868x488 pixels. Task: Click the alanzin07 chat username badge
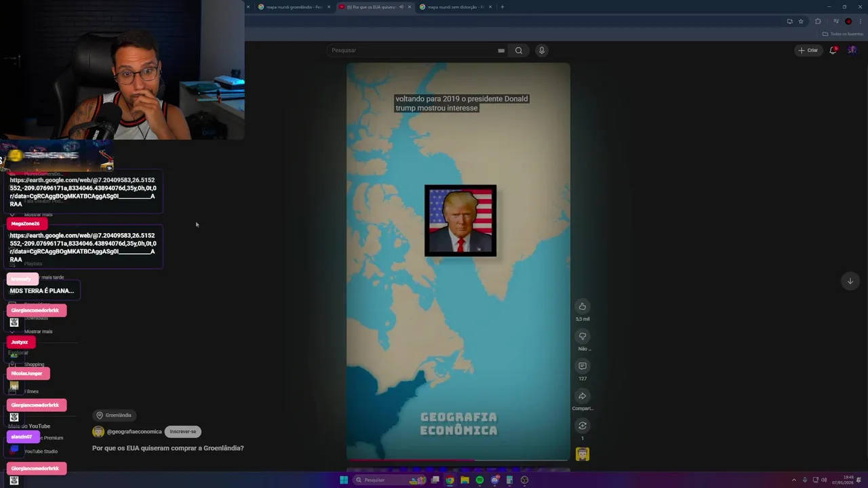[22, 437]
